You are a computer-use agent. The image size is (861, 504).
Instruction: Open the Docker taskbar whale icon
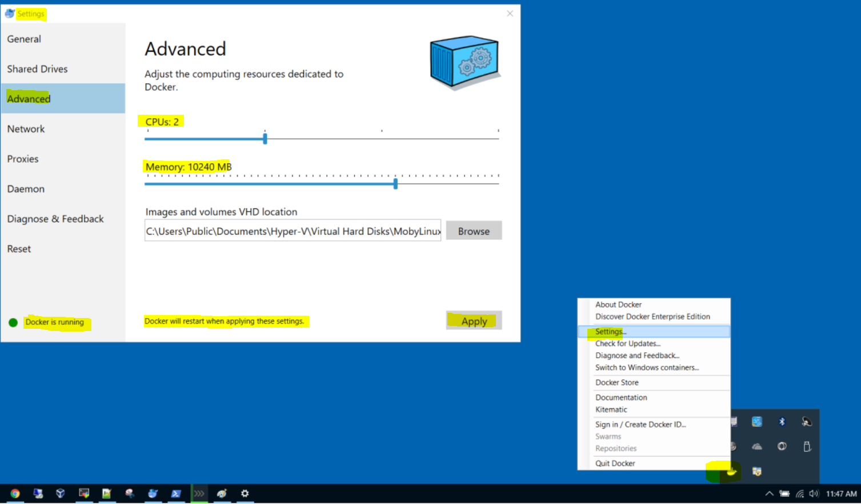tap(153, 493)
